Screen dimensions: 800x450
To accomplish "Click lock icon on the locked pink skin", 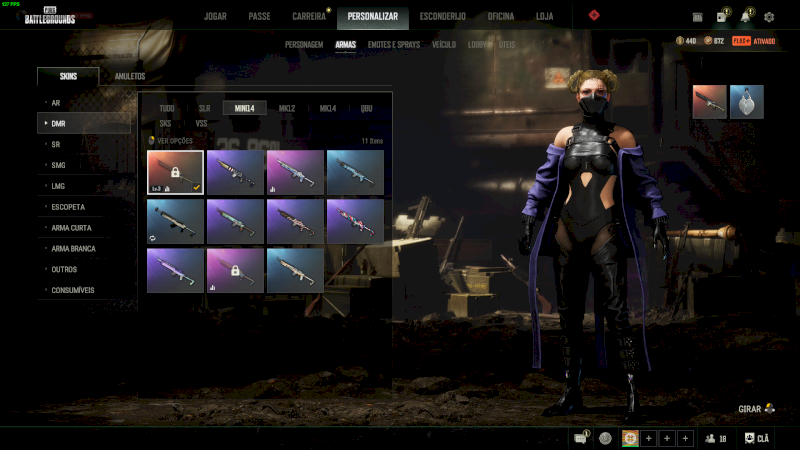I will (x=235, y=270).
